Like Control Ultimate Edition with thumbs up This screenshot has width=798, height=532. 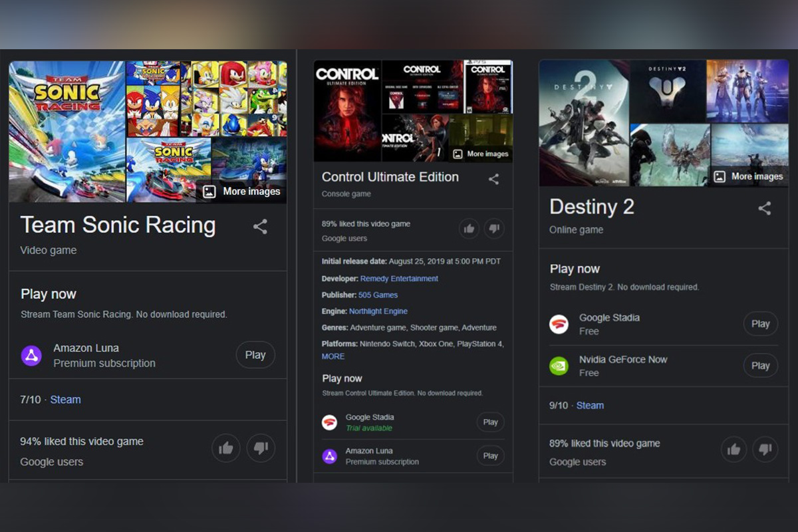pyautogui.click(x=469, y=229)
